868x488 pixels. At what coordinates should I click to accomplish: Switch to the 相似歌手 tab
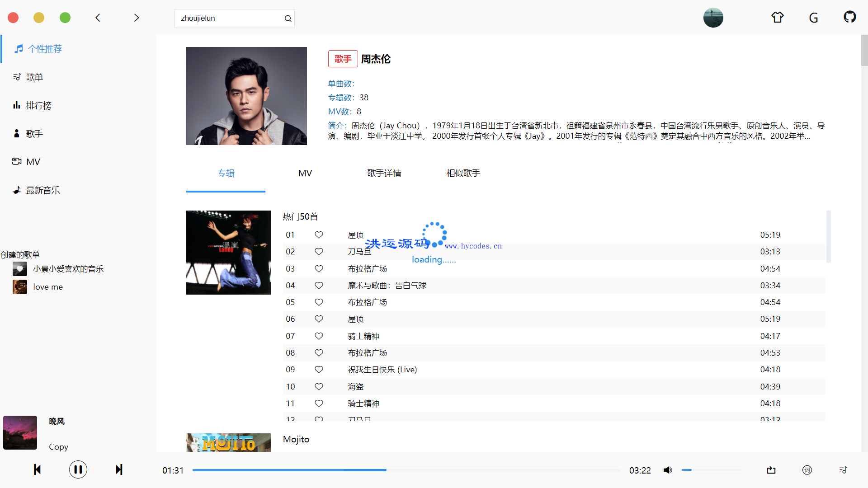click(463, 174)
